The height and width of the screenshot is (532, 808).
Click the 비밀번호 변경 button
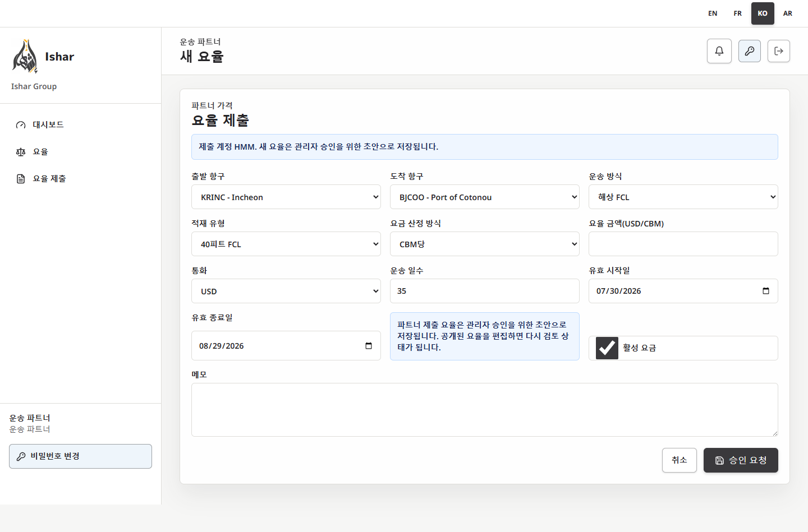click(x=81, y=456)
